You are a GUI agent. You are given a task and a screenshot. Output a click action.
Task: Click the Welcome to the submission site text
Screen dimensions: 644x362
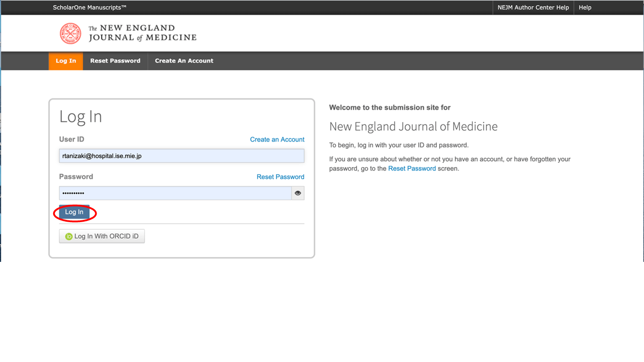click(390, 108)
